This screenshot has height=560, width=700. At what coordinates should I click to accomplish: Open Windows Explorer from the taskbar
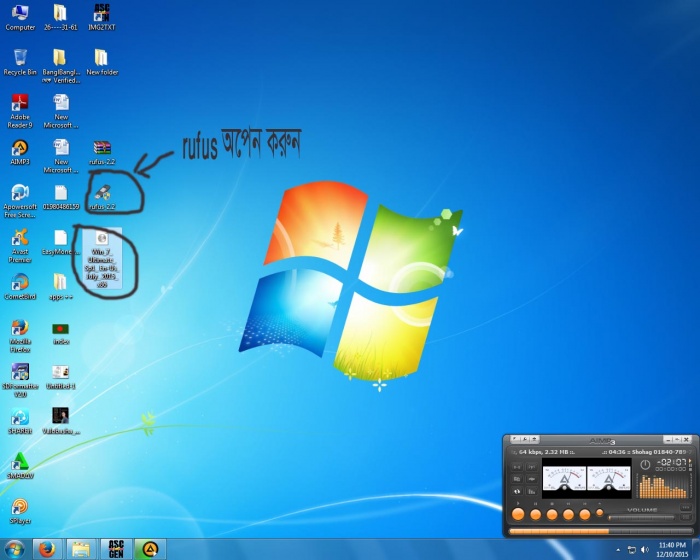click(x=81, y=548)
